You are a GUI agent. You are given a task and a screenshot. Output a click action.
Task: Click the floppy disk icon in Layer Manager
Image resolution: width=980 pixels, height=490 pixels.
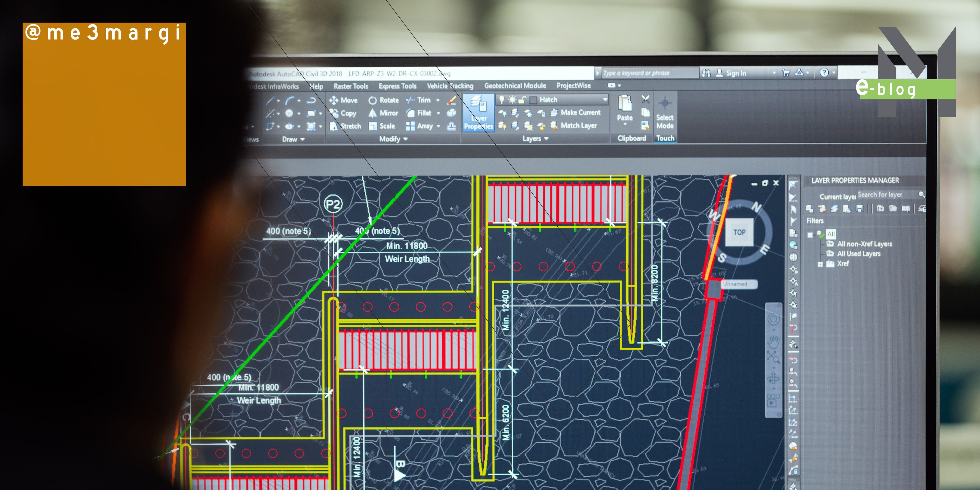pyautogui.click(x=859, y=208)
